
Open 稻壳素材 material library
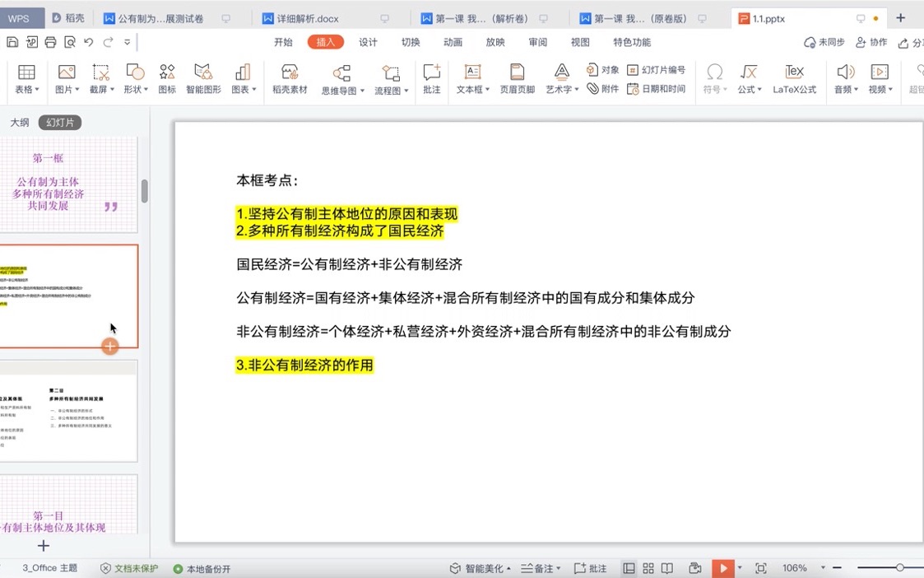pos(290,78)
